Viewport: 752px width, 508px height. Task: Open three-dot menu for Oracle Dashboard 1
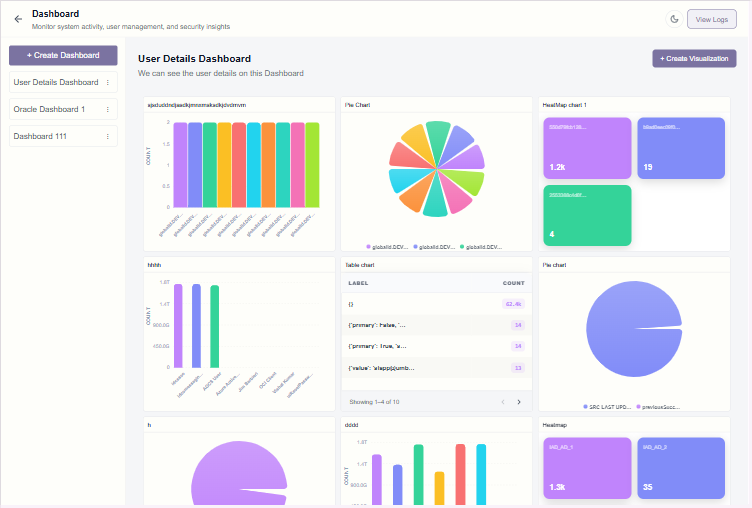pyautogui.click(x=108, y=109)
